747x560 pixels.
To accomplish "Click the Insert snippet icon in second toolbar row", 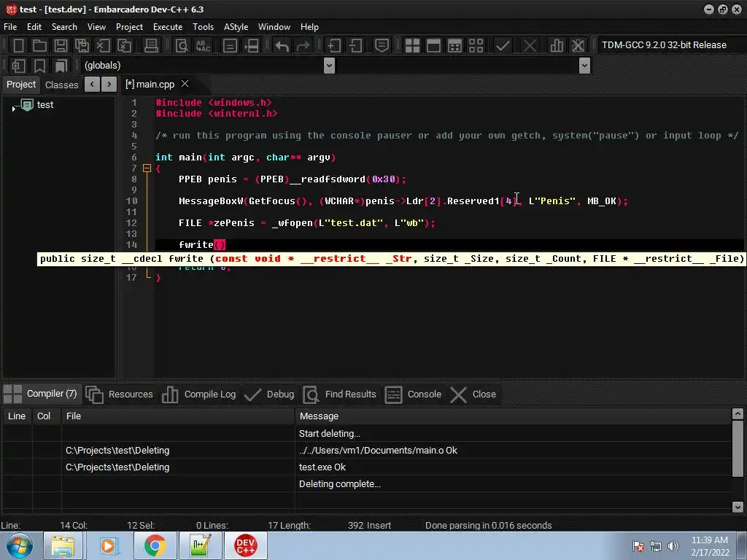I will [18, 66].
